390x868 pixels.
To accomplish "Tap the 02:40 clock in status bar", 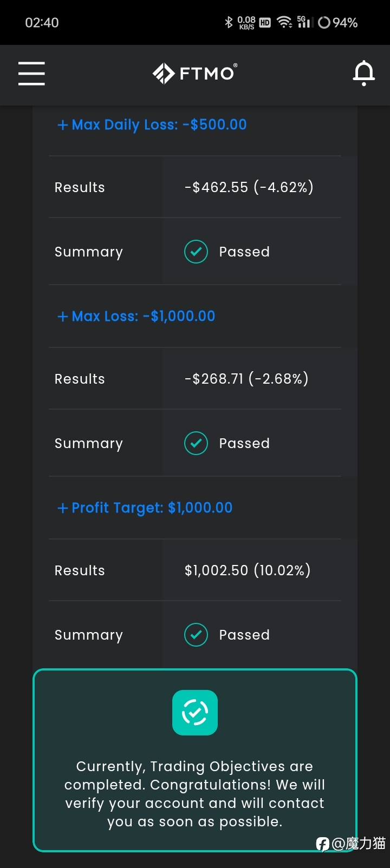I will [42, 22].
